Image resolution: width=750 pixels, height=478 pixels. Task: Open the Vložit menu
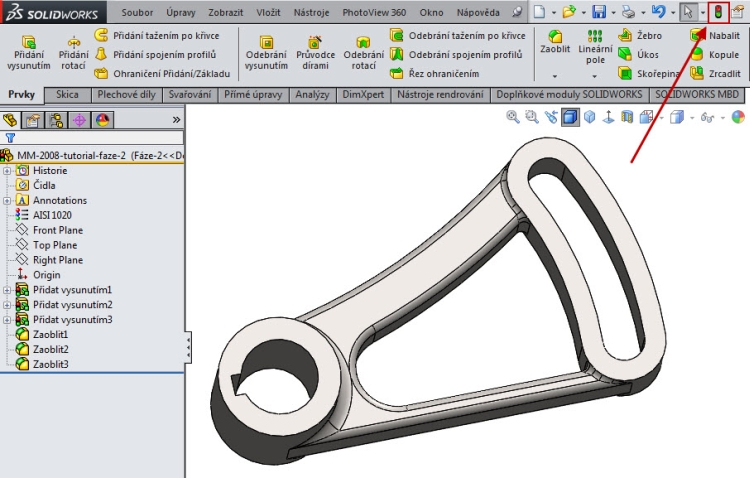(268, 12)
